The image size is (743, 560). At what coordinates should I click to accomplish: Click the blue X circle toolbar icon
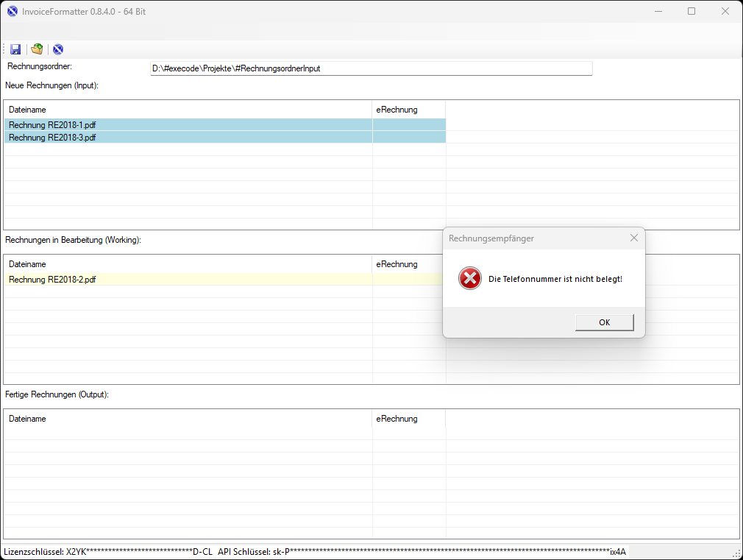58,49
